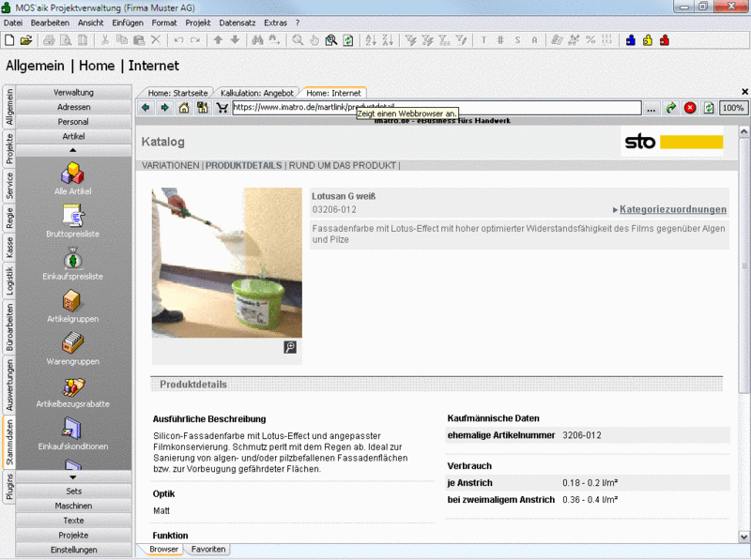The width and height of the screenshot is (751, 560).
Task: Click the shopping cart icon in browser bar
Action: (222, 108)
